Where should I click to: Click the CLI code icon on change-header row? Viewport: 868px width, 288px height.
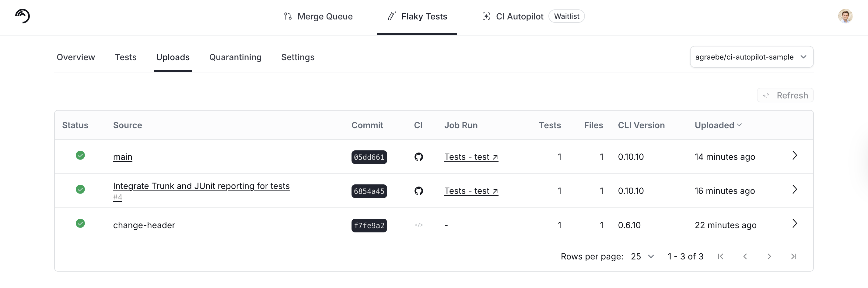coord(418,225)
